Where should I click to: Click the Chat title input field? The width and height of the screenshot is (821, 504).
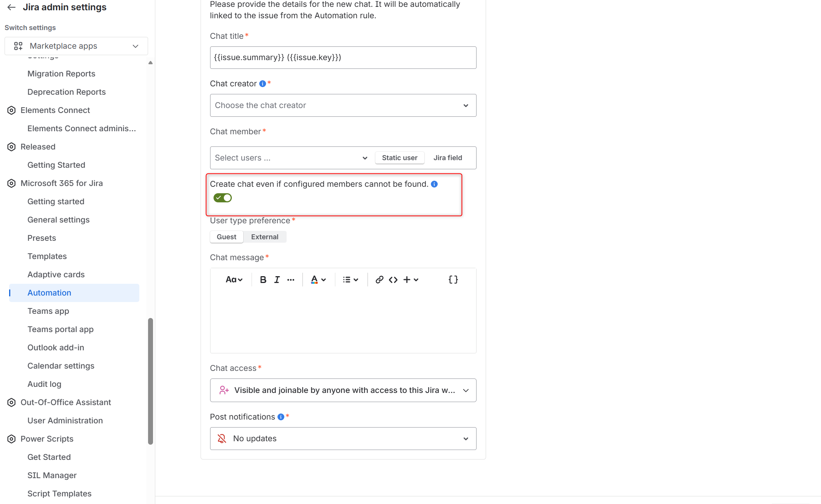tap(343, 57)
